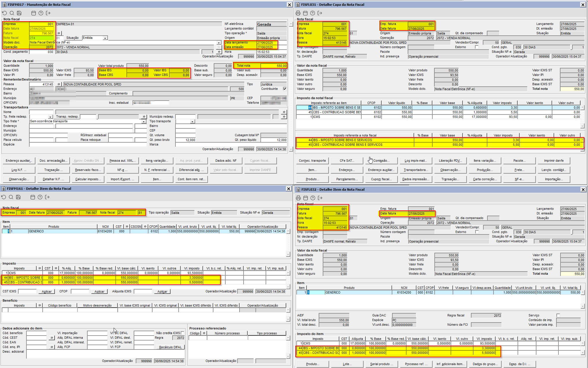
Task: Select IBS row in Imposto referente ao item
Action: tap(336, 108)
